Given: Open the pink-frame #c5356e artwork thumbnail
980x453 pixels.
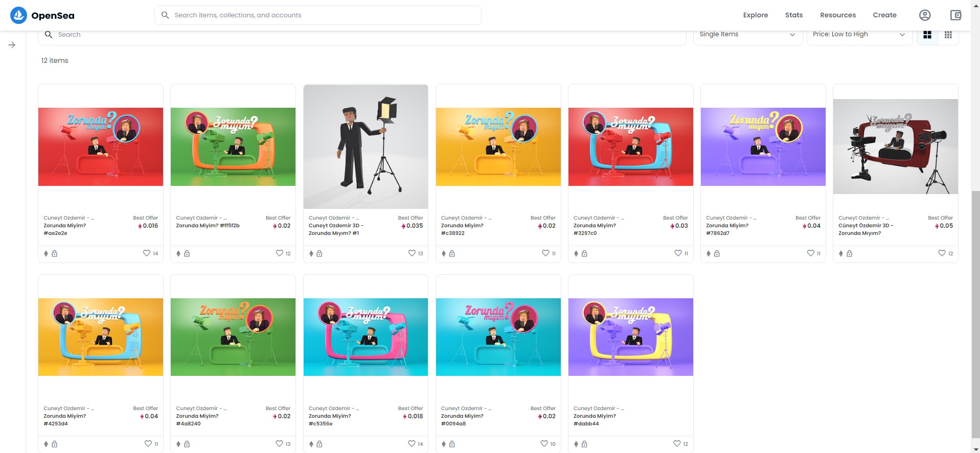Looking at the screenshot, I should pyautogui.click(x=366, y=337).
